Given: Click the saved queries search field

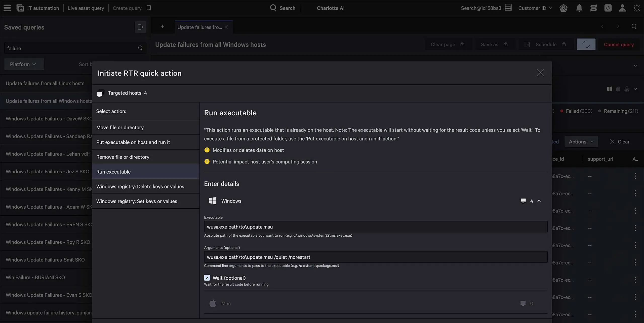Looking at the screenshot, I should 75,48.
